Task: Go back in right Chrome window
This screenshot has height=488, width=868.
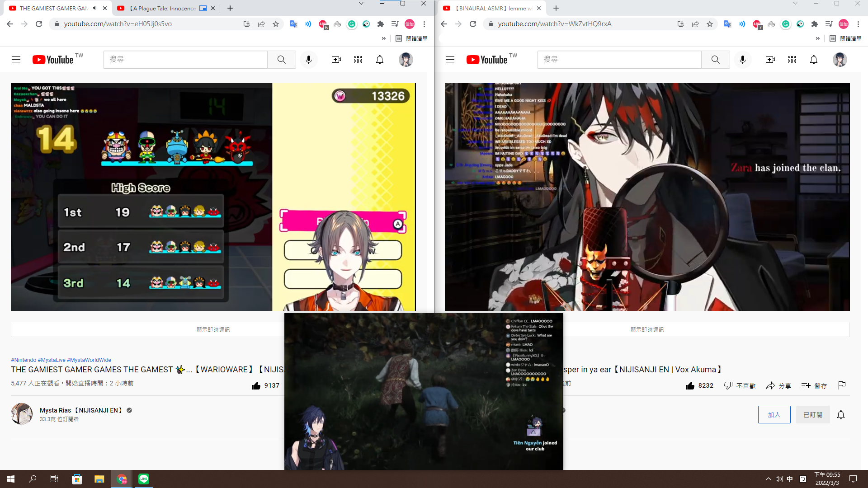Action: [x=444, y=24]
